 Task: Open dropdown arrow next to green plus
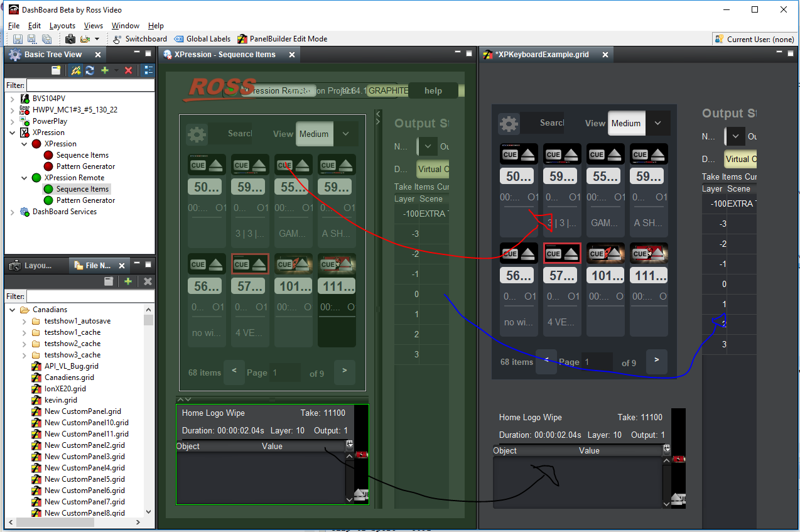point(116,70)
